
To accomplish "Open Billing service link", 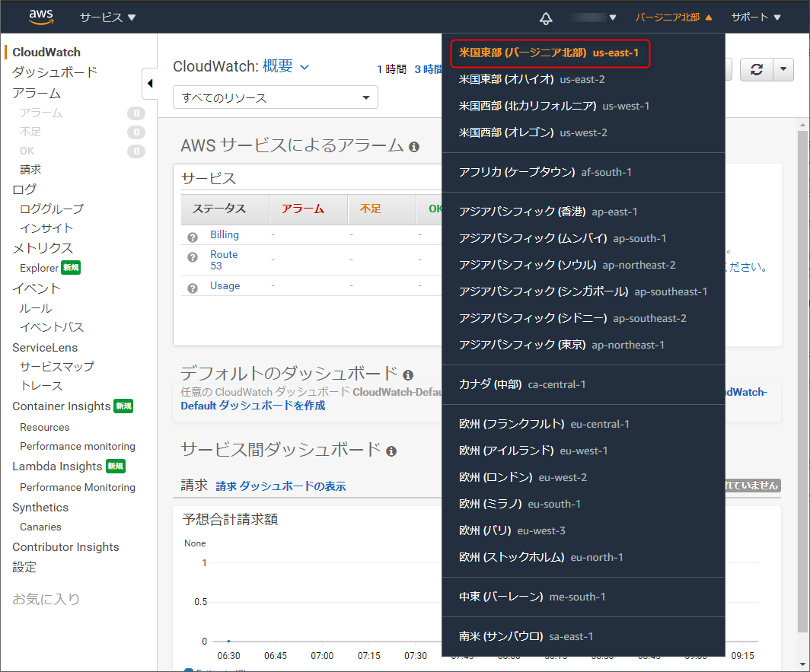I will 224,234.
